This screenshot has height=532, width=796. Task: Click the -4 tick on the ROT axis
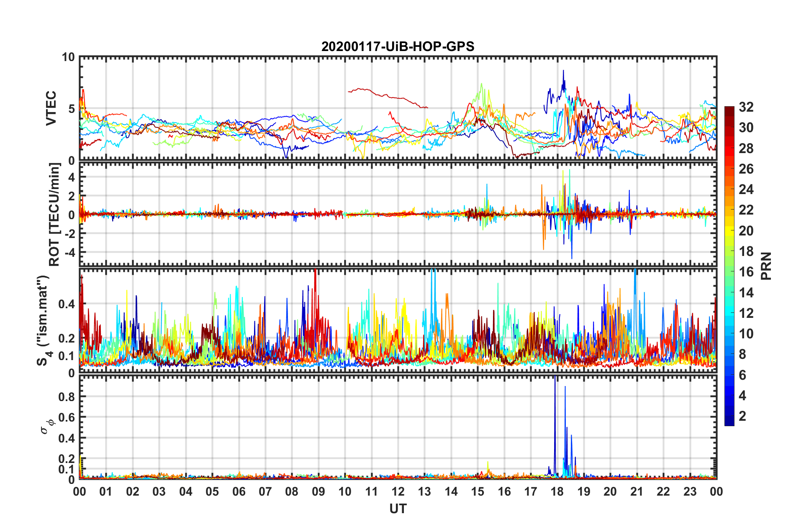coord(69,252)
